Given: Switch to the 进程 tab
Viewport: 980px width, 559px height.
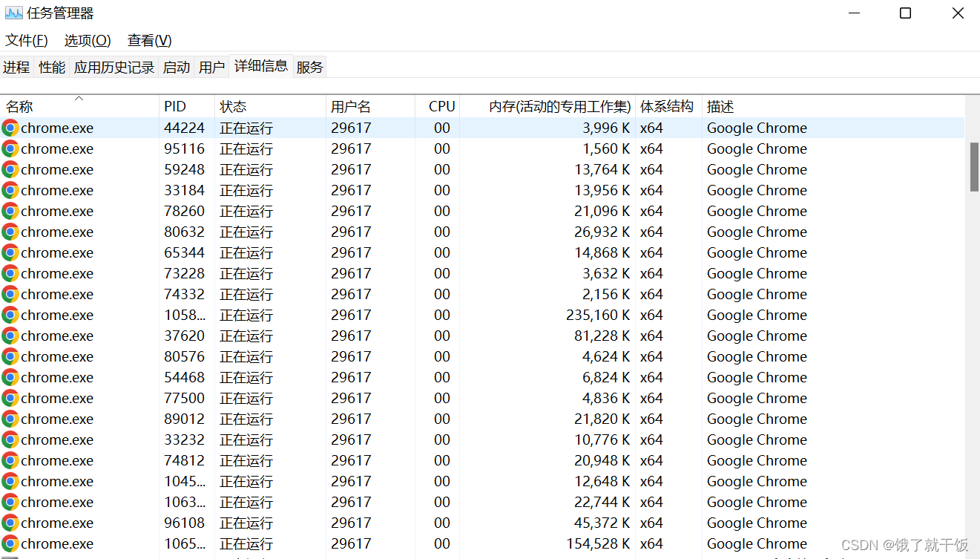Looking at the screenshot, I should [x=16, y=67].
